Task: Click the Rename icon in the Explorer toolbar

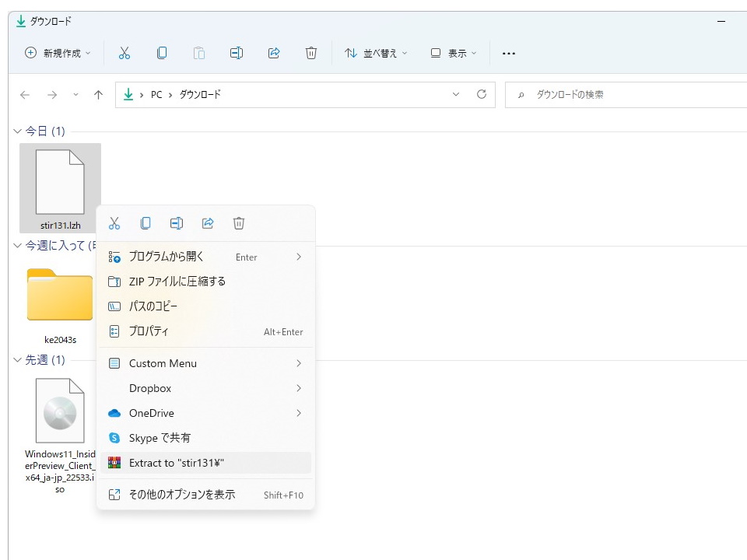Action: click(x=237, y=53)
